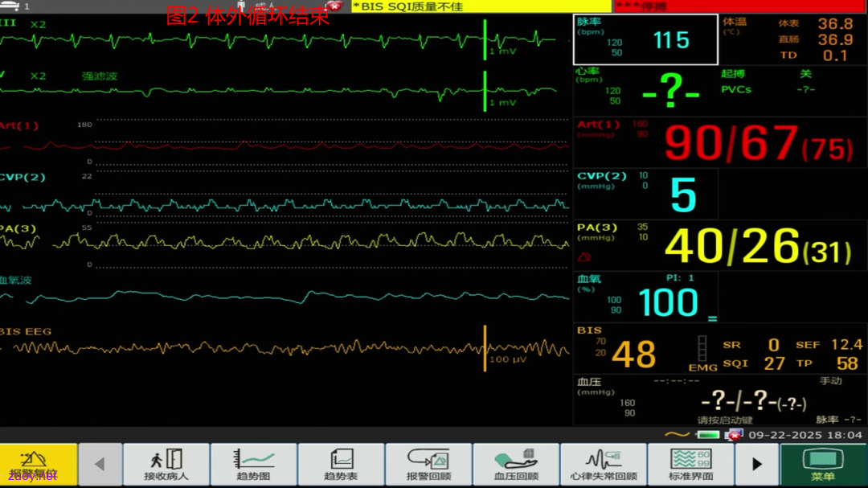Image resolution: width=868 pixels, height=488 pixels.
Task: Open the 趋势图 graphic trends
Action: tap(253, 464)
